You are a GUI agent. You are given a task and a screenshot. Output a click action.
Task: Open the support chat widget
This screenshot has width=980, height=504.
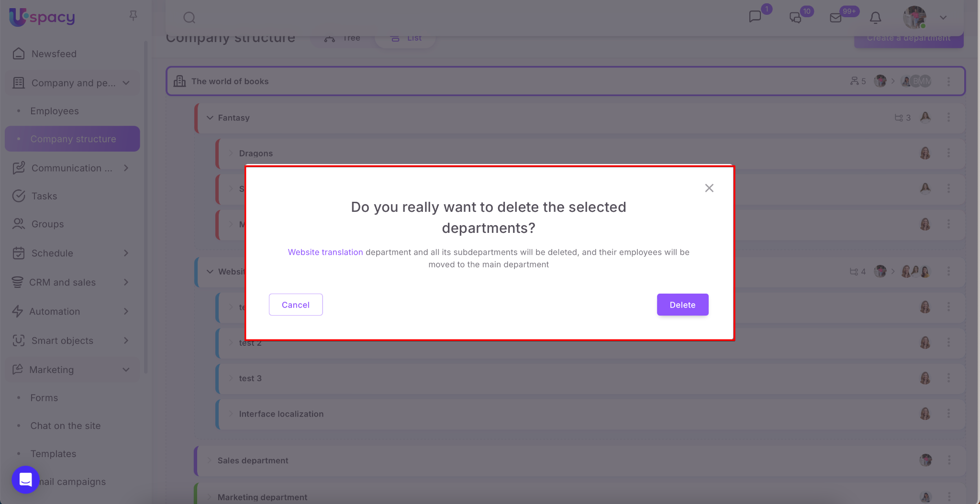[25, 479]
